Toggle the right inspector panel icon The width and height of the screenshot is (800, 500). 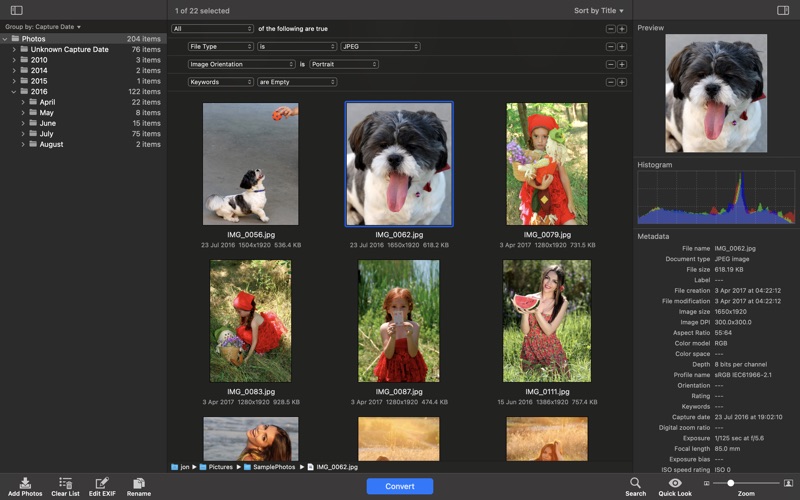point(783,10)
